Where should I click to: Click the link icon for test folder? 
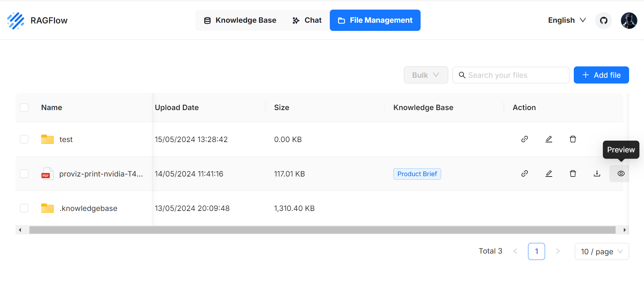[x=524, y=139]
